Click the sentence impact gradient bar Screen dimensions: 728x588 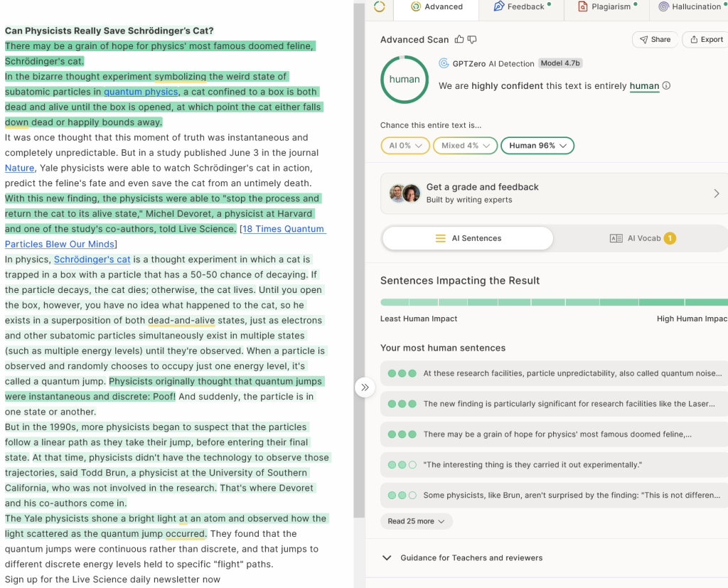(x=554, y=302)
